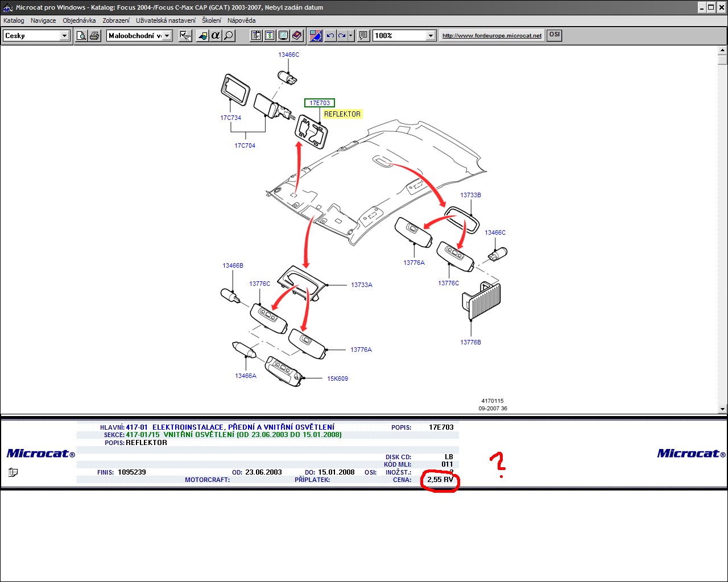728x582 pixels.
Task: Select part number 13733A in diagram
Action: 361,285
